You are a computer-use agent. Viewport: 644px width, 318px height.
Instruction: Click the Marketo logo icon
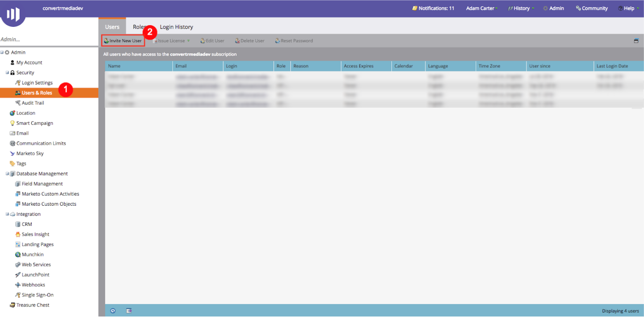[13, 14]
